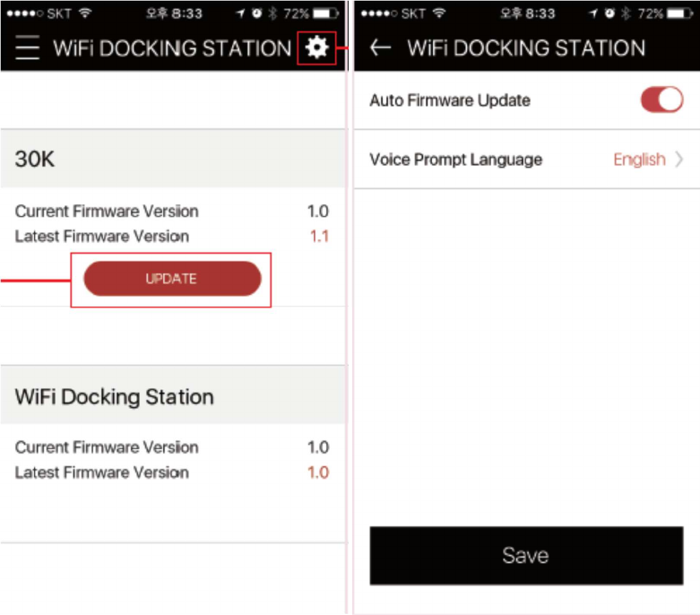Image resolution: width=700 pixels, height=615 pixels.
Task: Open settings via the gear icon
Action: point(316,48)
